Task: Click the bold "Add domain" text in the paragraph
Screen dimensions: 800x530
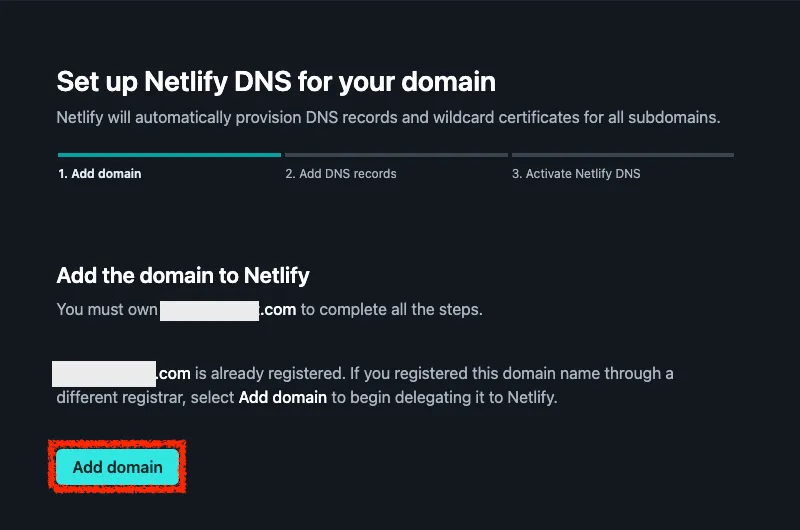Action: click(x=282, y=397)
